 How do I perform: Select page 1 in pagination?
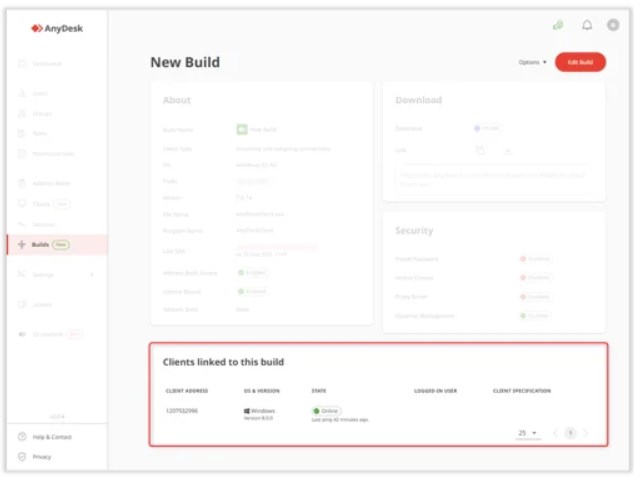(x=571, y=433)
